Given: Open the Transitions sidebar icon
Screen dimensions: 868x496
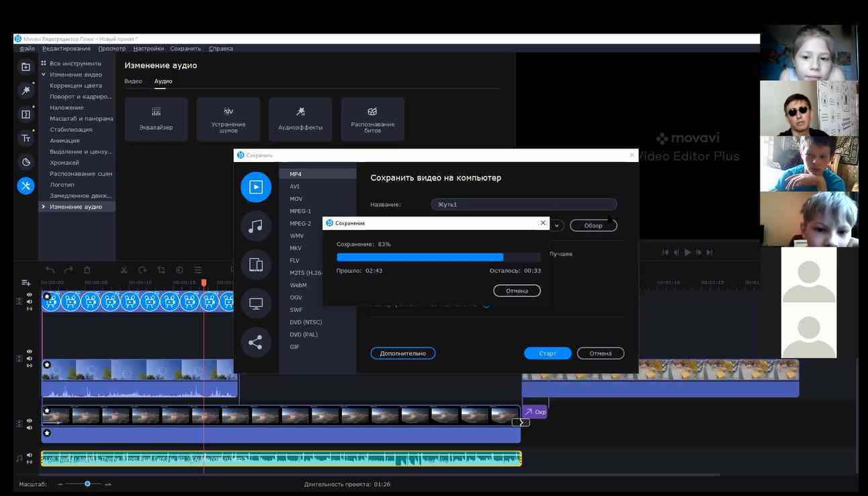Looking at the screenshot, I should point(26,114).
